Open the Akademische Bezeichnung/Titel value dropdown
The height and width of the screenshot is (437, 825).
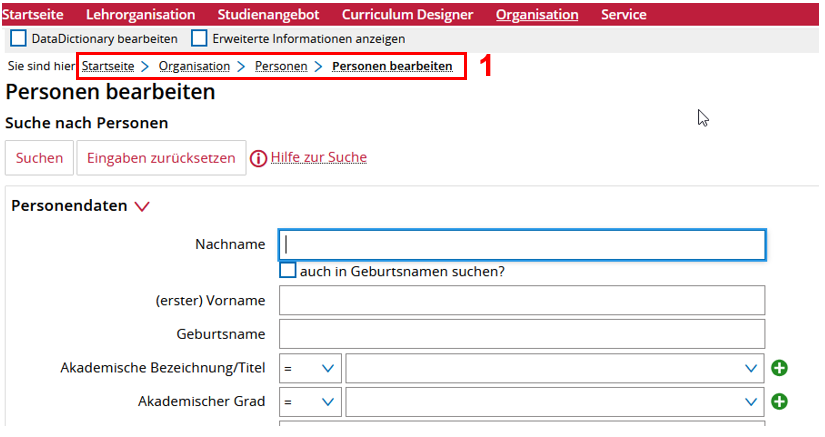point(554,368)
